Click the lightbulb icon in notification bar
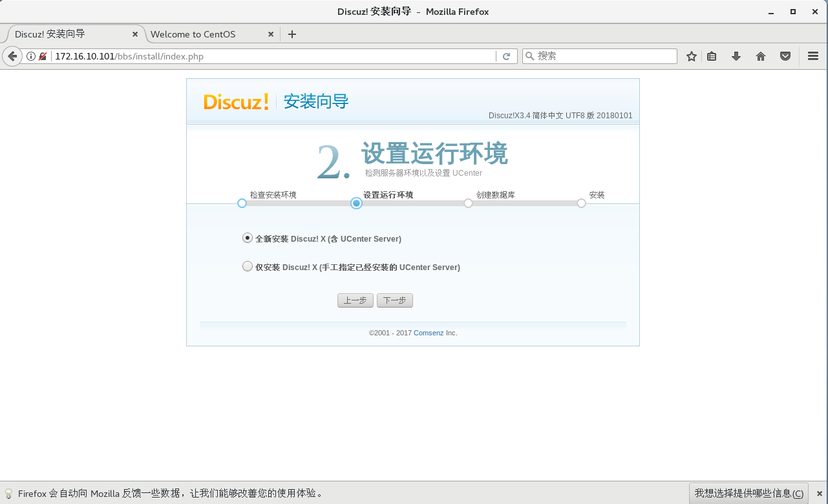828x504 pixels. (x=8, y=493)
